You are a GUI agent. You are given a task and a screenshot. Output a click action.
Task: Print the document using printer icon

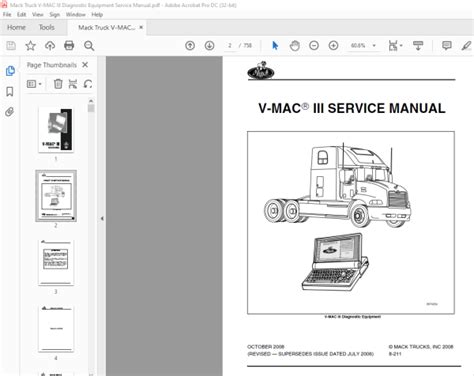coord(69,45)
